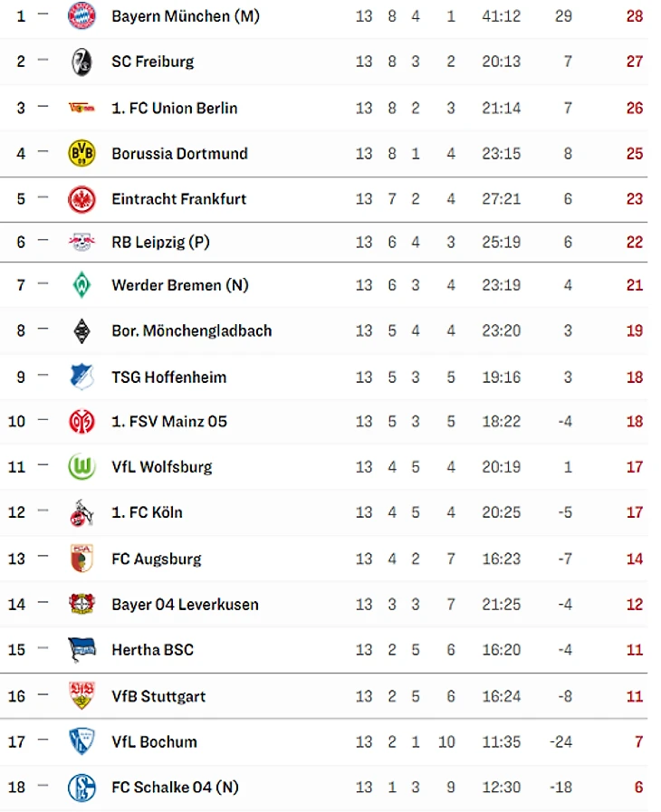The image size is (661, 812).
Task: Click Bayern München's 28 points value
Action: [634, 16]
